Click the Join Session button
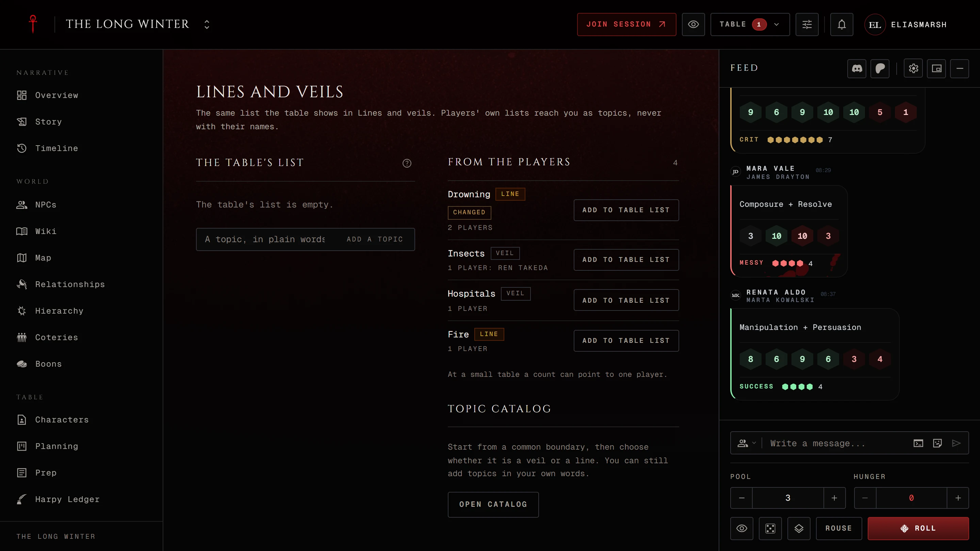 coord(626,24)
